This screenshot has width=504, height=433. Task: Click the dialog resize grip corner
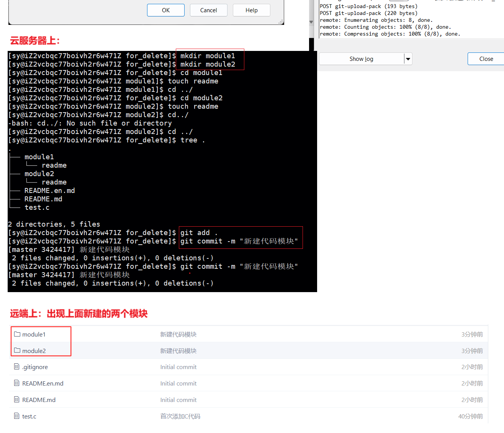281,22
